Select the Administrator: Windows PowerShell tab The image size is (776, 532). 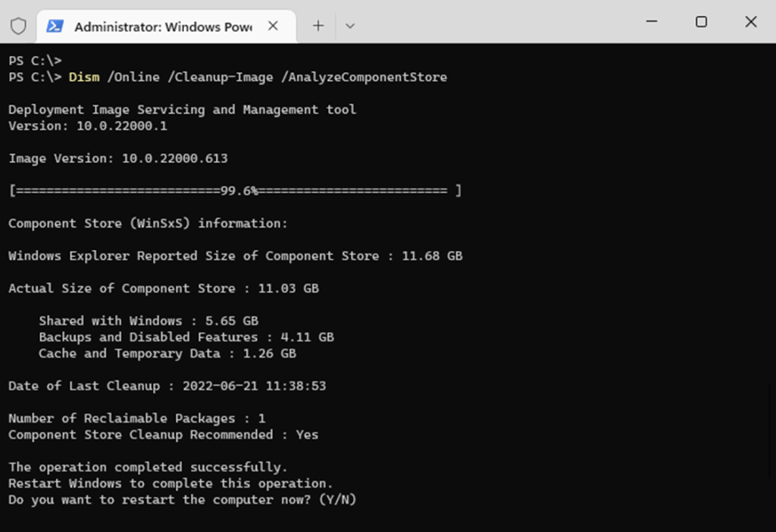point(166,27)
